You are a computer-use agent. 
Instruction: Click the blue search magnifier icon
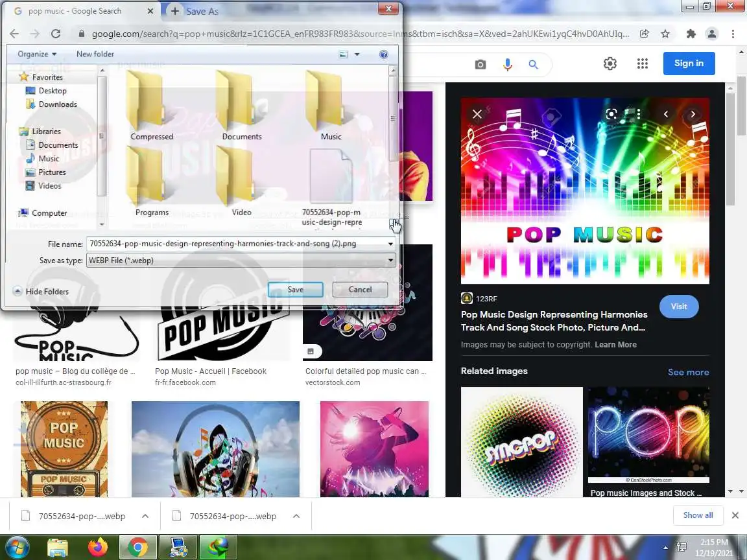(x=533, y=64)
